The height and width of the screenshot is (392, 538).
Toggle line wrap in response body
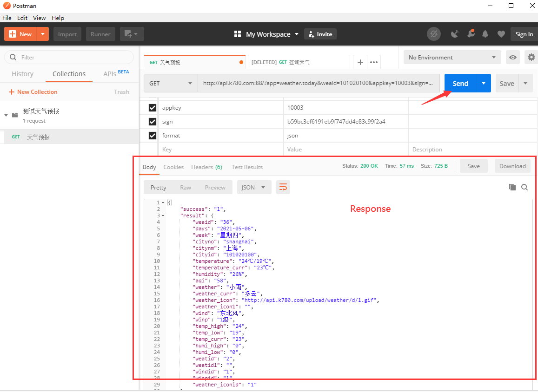(x=283, y=187)
